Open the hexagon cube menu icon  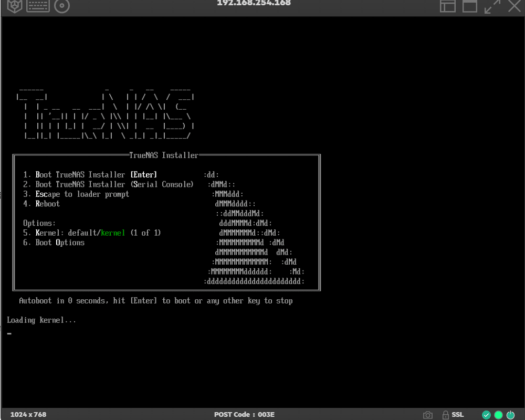pyautogui.click(x=14, y=6)
